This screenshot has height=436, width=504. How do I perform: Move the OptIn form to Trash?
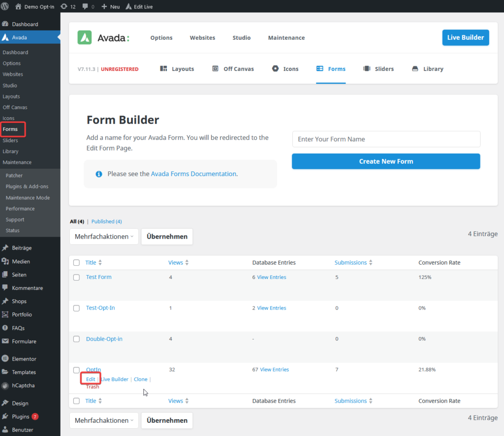click(93, 386)
